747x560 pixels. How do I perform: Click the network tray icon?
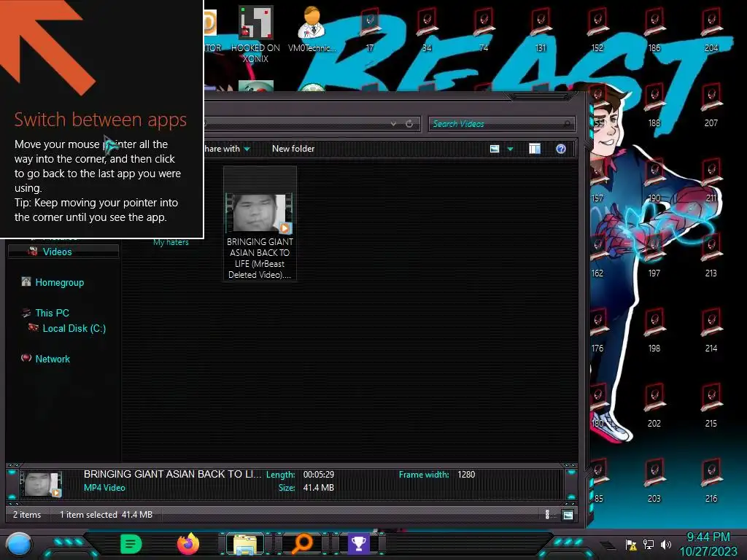tap(649, 545)
